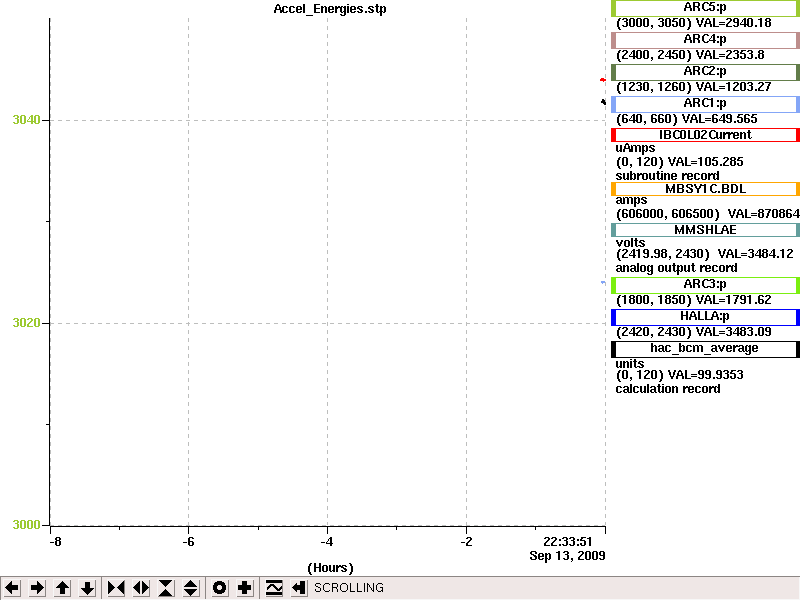Click the return-to-scrolling arrow icon

pyautogui.click(x=299, y=588)
